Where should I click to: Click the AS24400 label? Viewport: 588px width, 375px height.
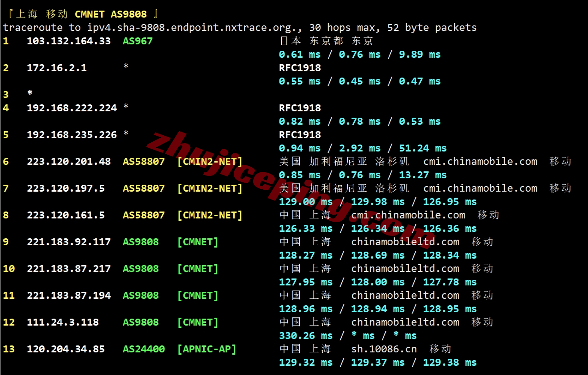click(x=144, y=349)
